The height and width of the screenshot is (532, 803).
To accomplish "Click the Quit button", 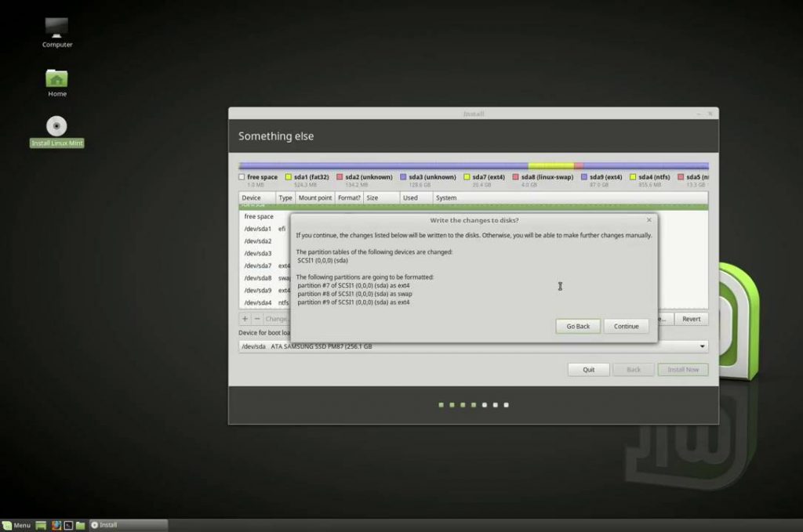I will [588, 369].
